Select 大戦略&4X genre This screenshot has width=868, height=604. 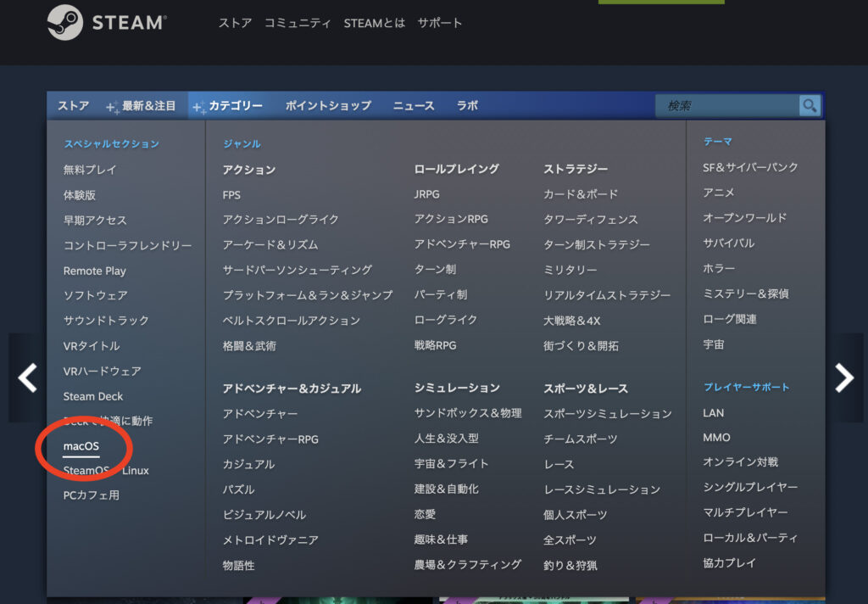click(572, 321)
